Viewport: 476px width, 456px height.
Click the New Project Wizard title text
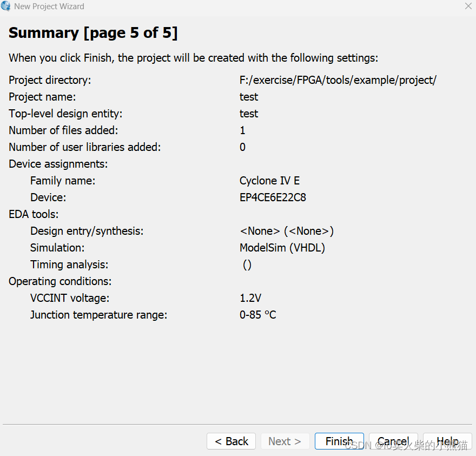coord(49,6)
